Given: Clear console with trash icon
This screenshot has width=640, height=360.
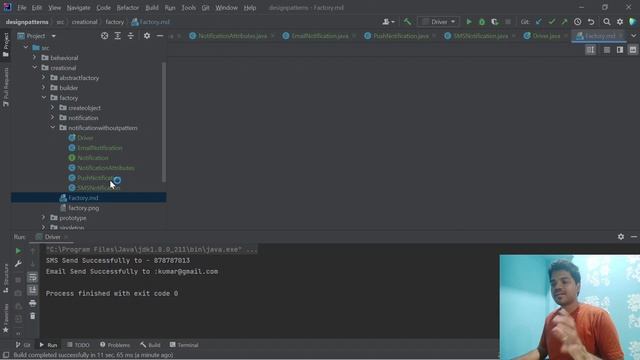Looking at the screenshot, I should coord(33,316).
